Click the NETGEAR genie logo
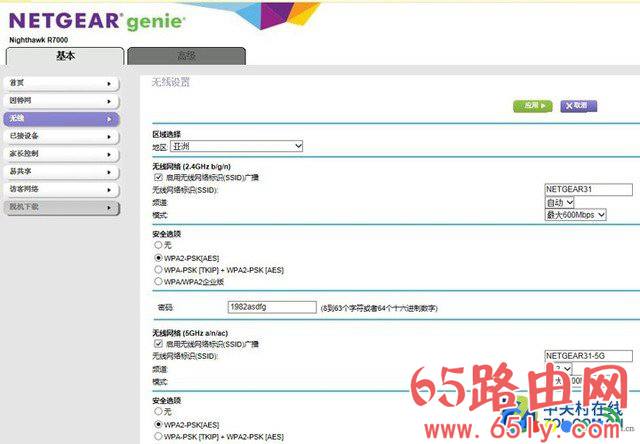This screenshot has width=640, height=444. (x=97, y=21)
